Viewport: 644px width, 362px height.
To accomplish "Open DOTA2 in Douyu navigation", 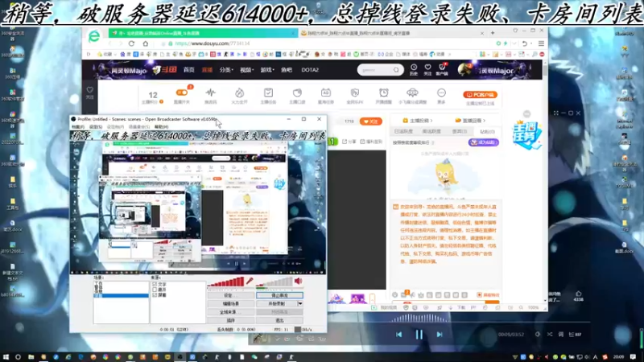I will point(310,70).
